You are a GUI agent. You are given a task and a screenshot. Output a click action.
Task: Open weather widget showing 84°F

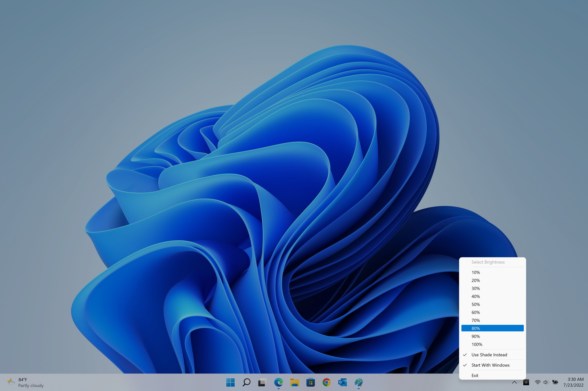[25, 382]
